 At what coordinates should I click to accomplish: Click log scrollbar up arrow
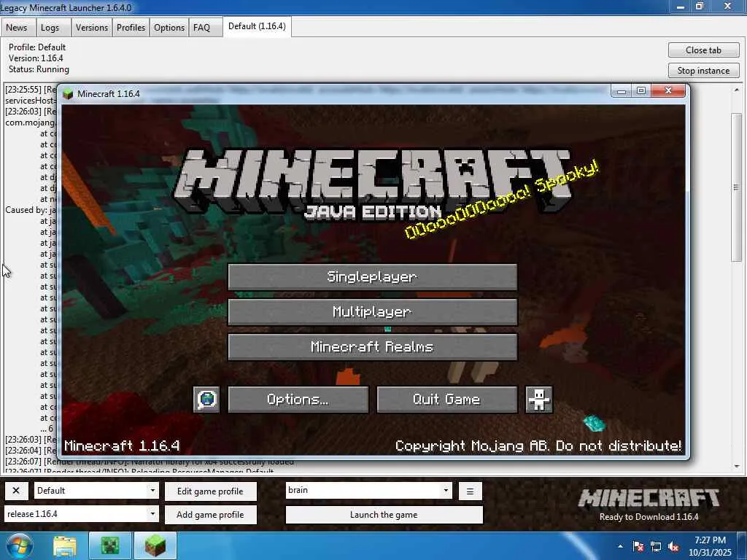[x=737, y=90]
